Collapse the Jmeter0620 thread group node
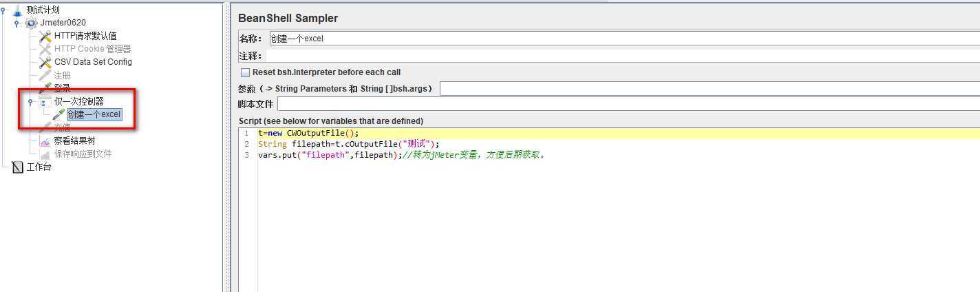The width and height of the screenshot is (980, 292). [17, 23]
